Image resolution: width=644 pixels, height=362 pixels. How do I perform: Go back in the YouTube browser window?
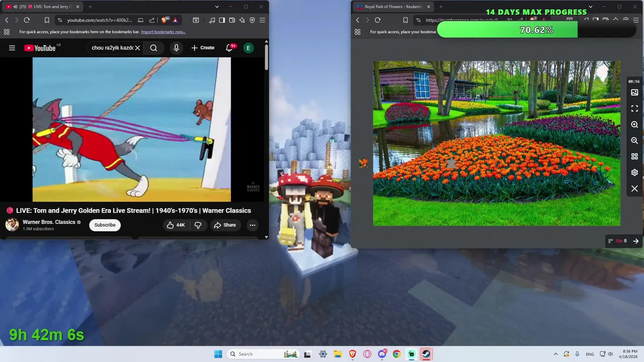7,20
